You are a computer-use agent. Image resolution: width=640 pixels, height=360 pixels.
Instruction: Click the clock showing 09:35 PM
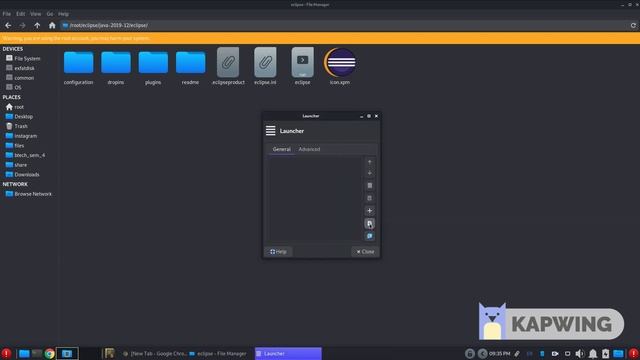(x=500, y=353)
